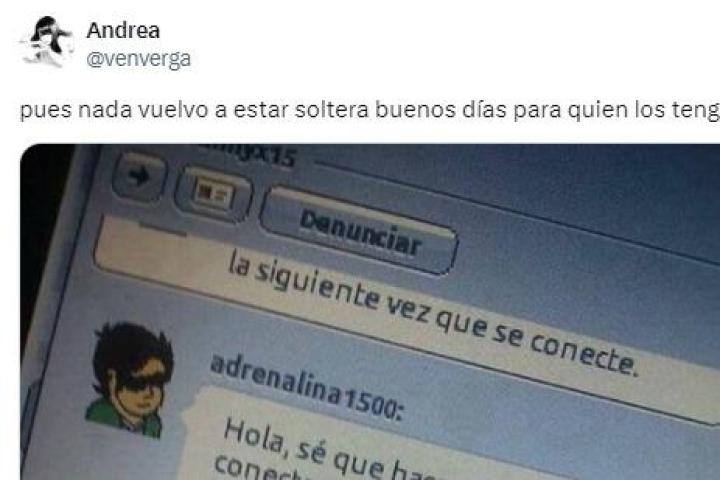Open the @venverga handle link
Image resolution: width=720 pixels, height=480 pixels.
(139, 59)
